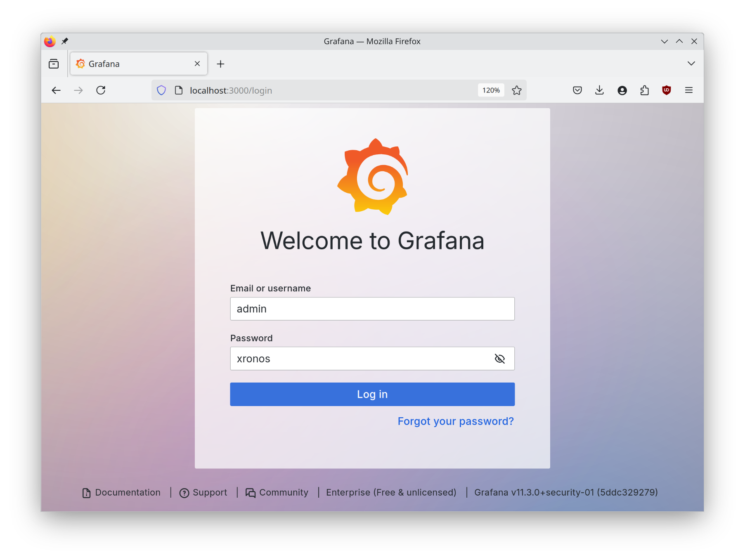Image resolution: width=745 pixels, height=560 pixels.
Task: Open the Support footer link
Action: pyautogui.click(x=203, y=492)
